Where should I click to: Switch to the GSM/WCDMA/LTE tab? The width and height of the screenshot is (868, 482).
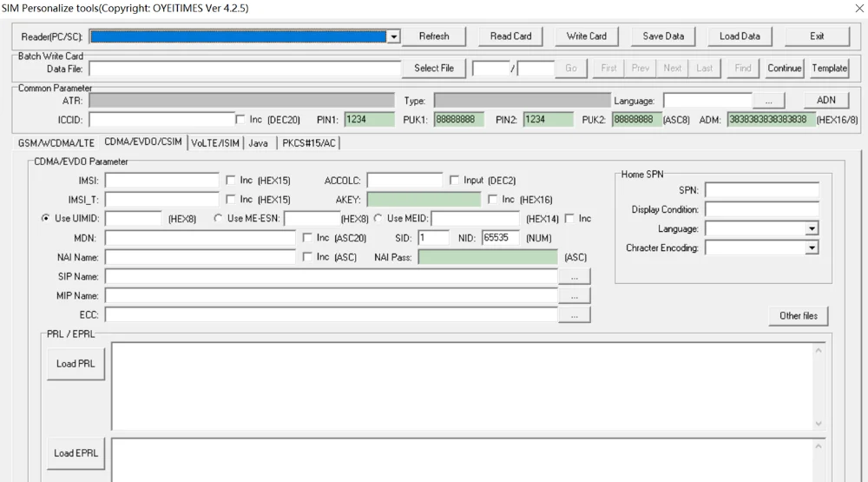(56, 143)
